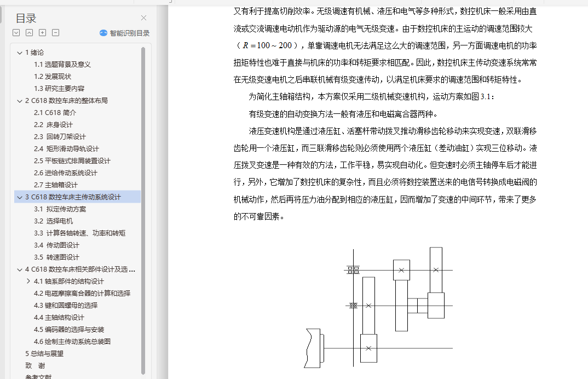Screen dimensions: 588x379
Task: Click the minus icon to demote heading level
Action: [x=55, y=33]
